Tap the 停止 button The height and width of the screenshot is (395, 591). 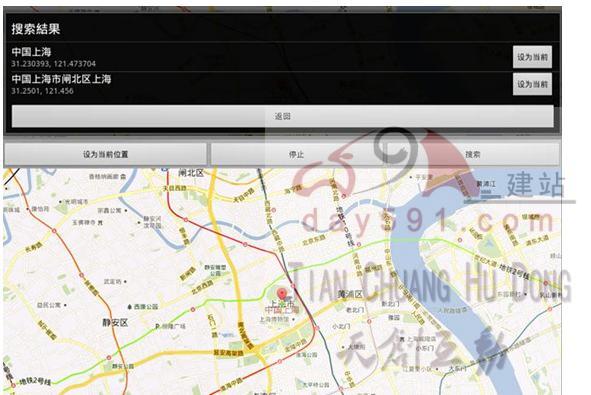(x=296, y=154)
